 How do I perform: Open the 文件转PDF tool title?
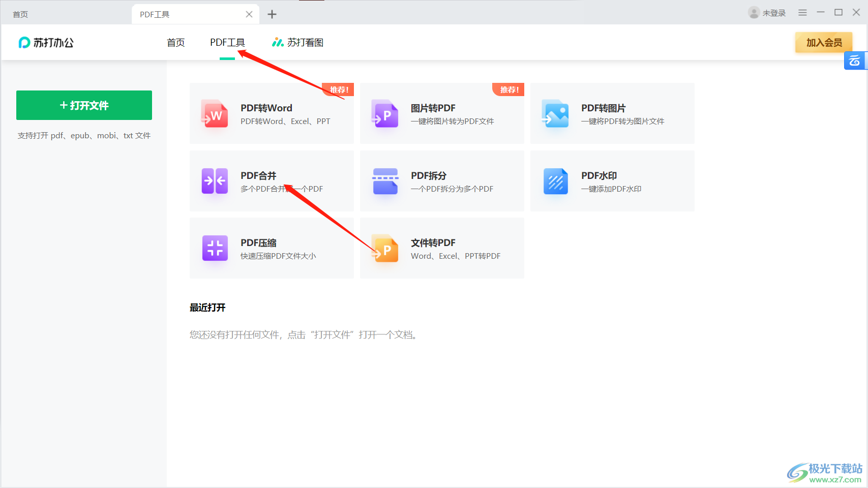click(x=433, y=242)
